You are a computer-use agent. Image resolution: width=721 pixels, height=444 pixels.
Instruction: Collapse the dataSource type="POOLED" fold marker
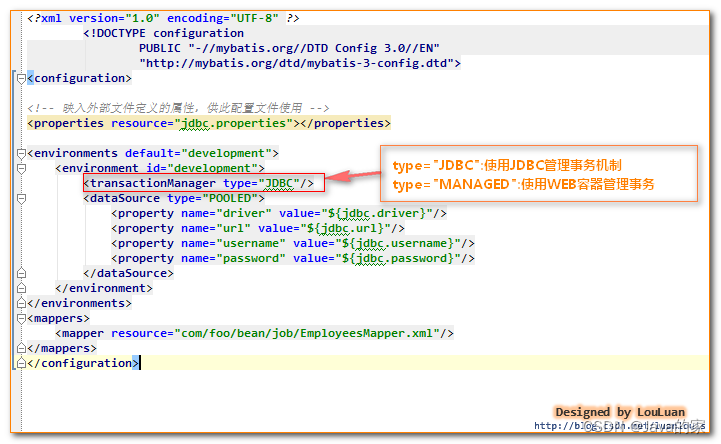(21, 199)
